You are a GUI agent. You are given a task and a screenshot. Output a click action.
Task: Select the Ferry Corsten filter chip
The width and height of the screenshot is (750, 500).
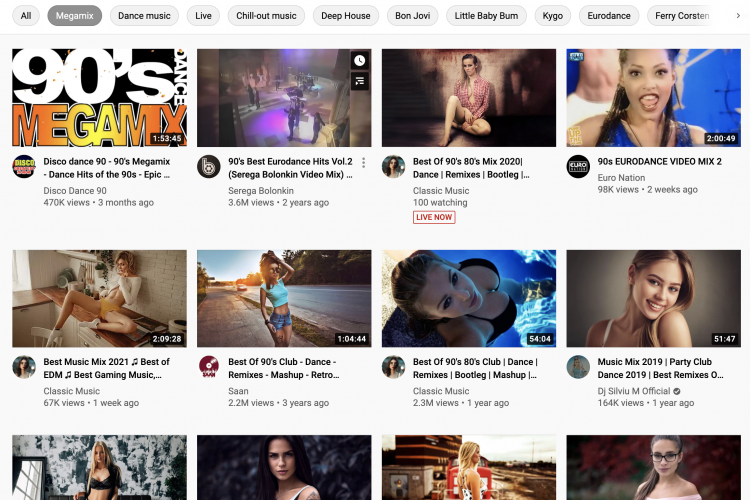(682, 16)
